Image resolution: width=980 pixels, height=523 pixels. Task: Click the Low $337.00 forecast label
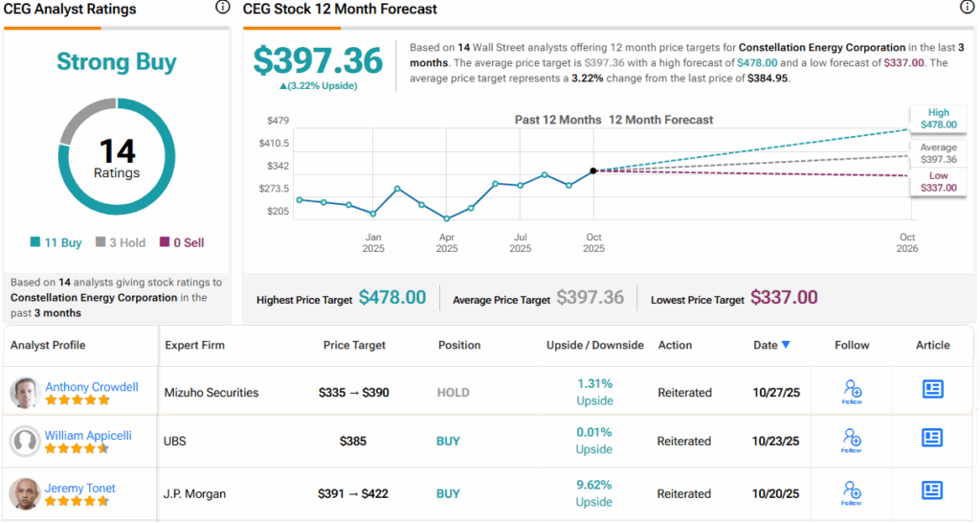(938, 182)
